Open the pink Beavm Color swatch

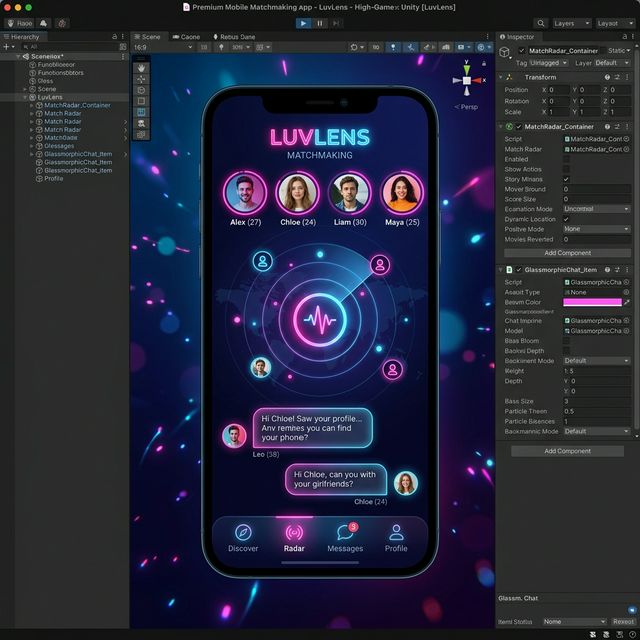coord(592,302)
